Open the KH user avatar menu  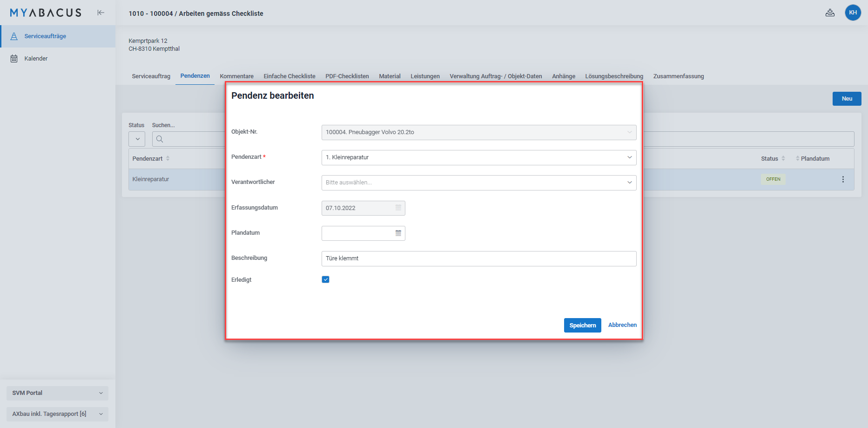pos(853,13)
